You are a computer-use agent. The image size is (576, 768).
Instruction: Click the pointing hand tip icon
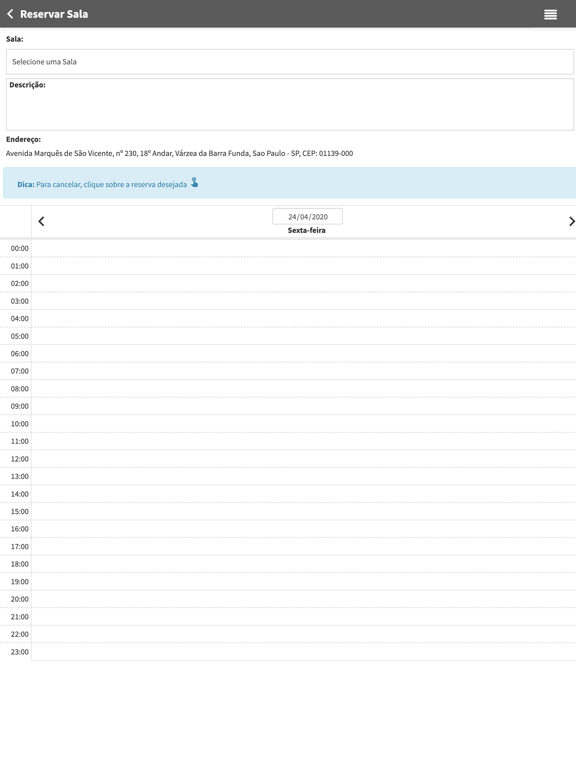(x=194, y=183)
